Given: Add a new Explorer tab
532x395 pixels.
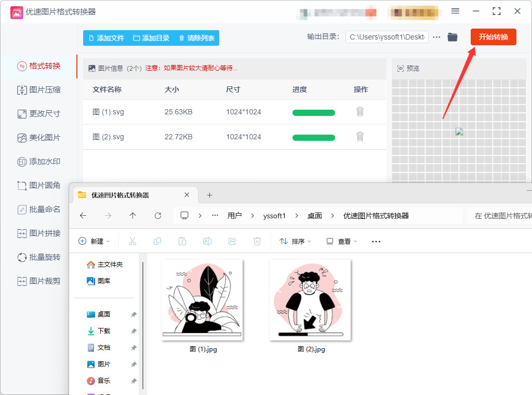Looking at the screenshot, I should pyautogui.click(x=210, y=195).
